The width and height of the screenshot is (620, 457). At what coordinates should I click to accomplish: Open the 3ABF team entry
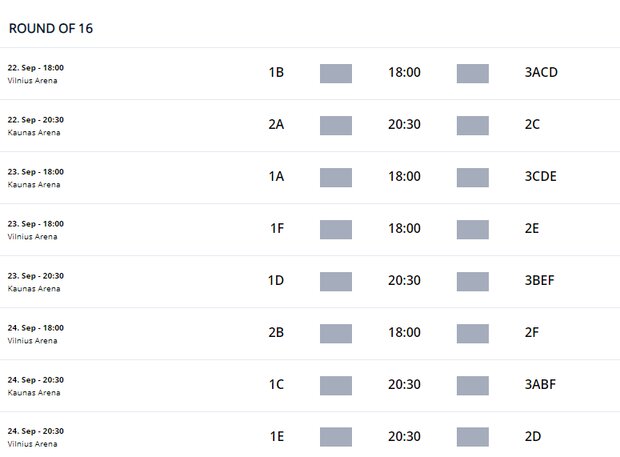point(539,385)
